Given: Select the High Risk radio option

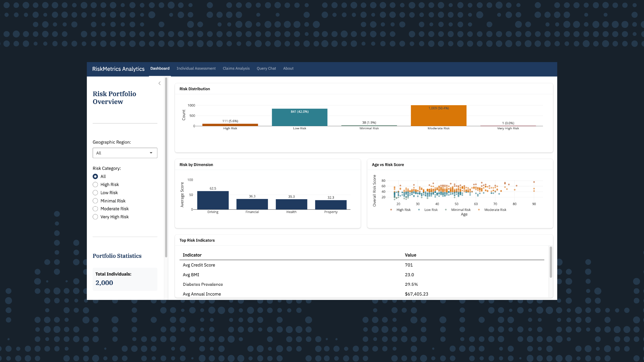Looking at the screenshot, I should (x=95, y=185).
